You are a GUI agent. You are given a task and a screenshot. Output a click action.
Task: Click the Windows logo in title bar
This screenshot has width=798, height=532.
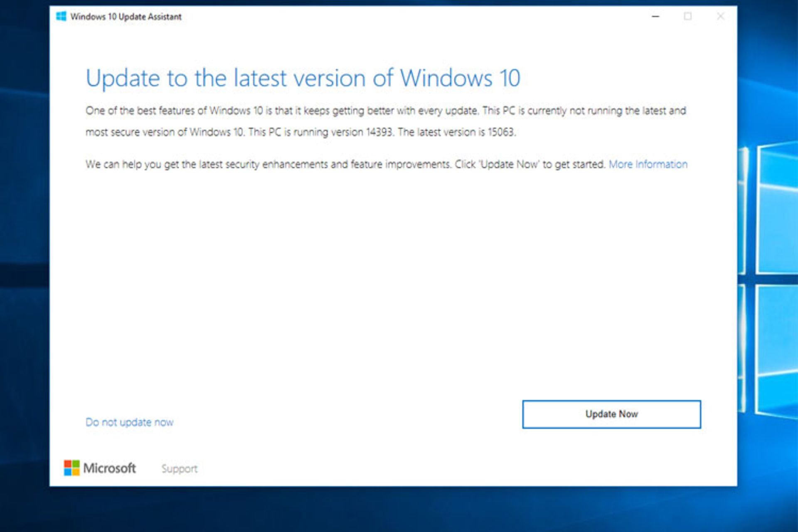(x=61, y=17)
